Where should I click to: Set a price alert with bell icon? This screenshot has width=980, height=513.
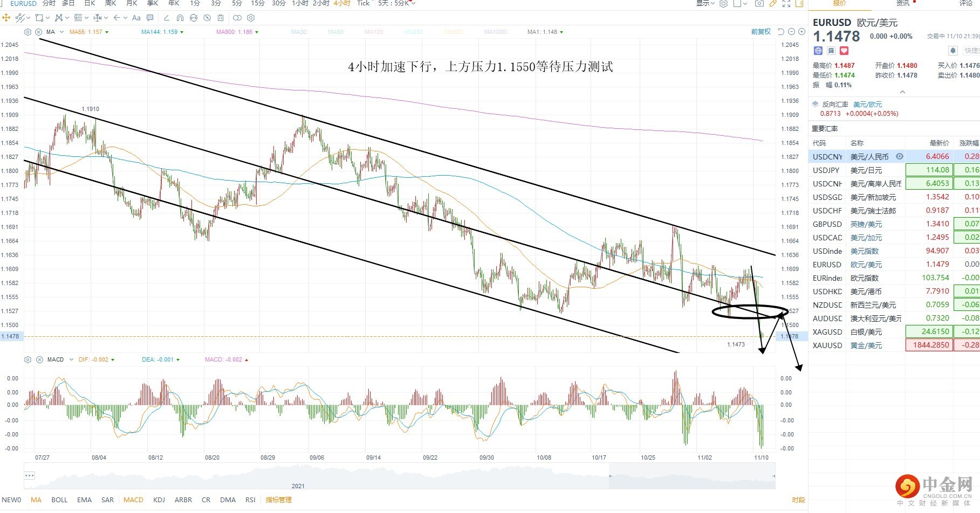click(x=953, y=51)
